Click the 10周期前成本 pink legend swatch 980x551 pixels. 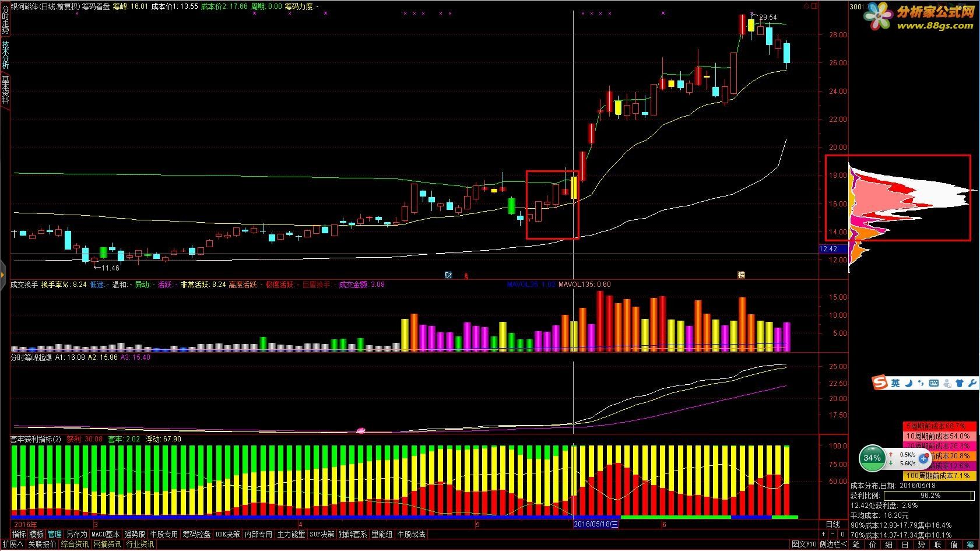pos(939,436)
